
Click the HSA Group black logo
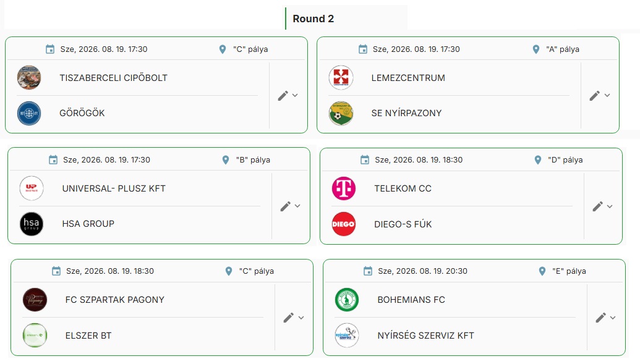(x=32, y=224)
